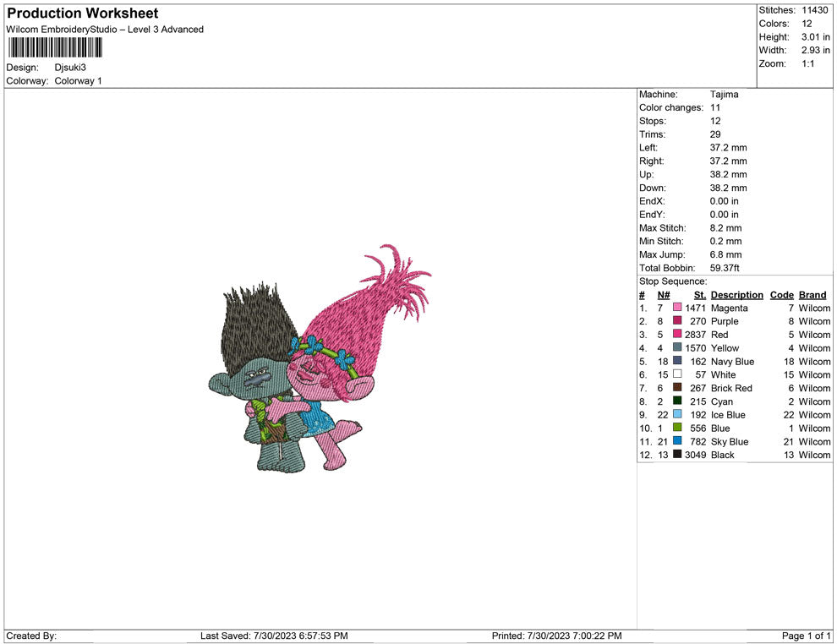Click the Height value 3.01 in

[x=816, y=37]
